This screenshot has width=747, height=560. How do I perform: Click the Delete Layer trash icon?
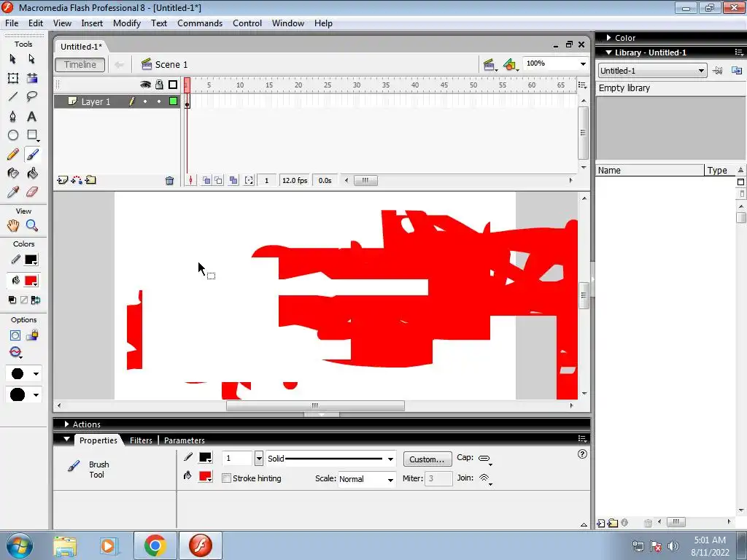click(x=169, y=181)
